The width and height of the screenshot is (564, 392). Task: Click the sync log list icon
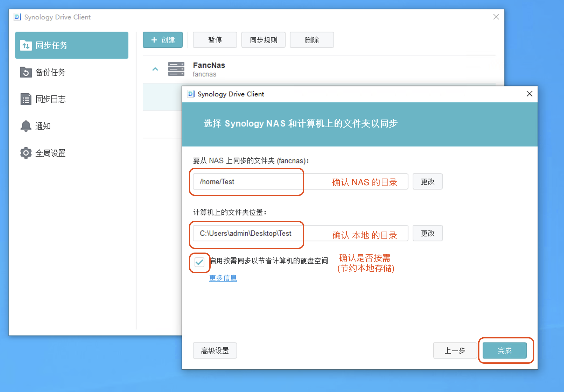[26, 99]
